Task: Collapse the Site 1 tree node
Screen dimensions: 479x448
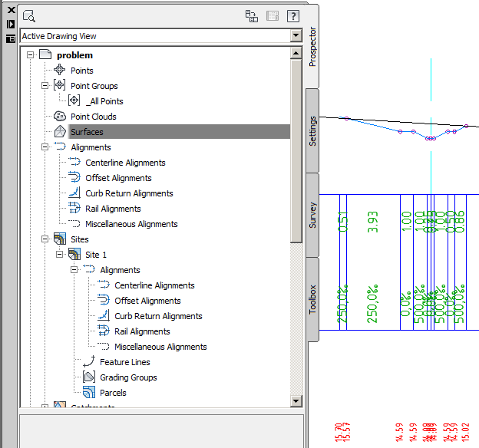Action: [59, 255]
